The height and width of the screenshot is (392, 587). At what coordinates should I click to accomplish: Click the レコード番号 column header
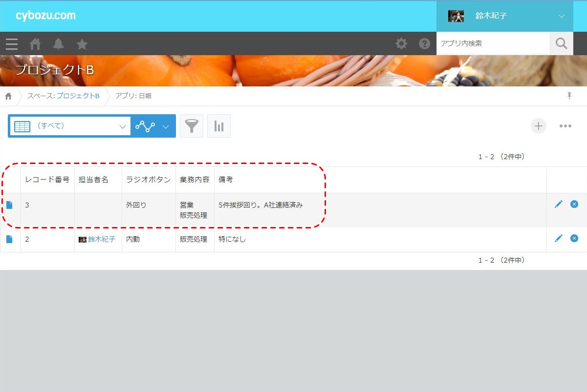[x=47, y=180]
